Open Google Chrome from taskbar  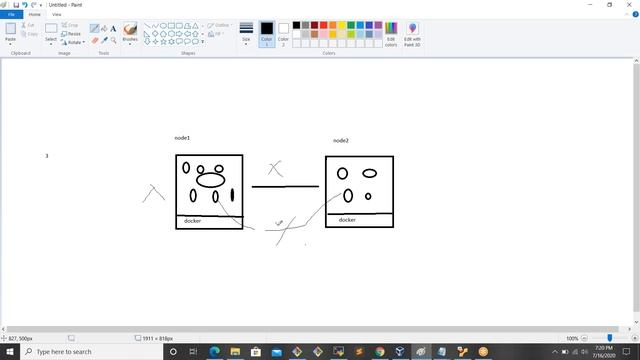[x=380, y=351]
